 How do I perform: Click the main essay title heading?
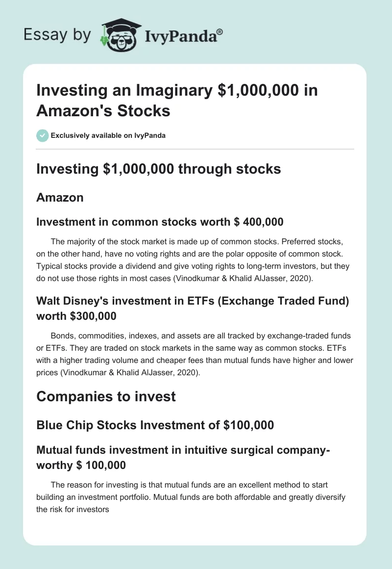click(x=176, y=101)
